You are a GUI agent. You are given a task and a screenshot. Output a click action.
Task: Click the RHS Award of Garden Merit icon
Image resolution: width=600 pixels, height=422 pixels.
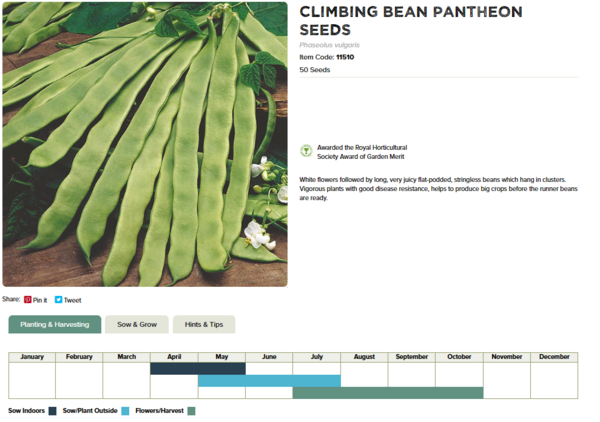(306, 151)
